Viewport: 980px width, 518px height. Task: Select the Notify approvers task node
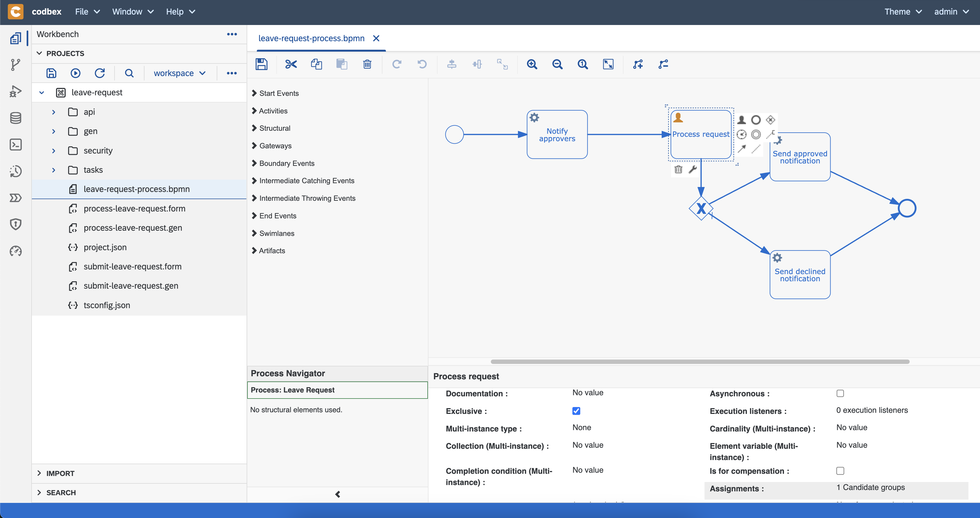[x=557, y=134]
